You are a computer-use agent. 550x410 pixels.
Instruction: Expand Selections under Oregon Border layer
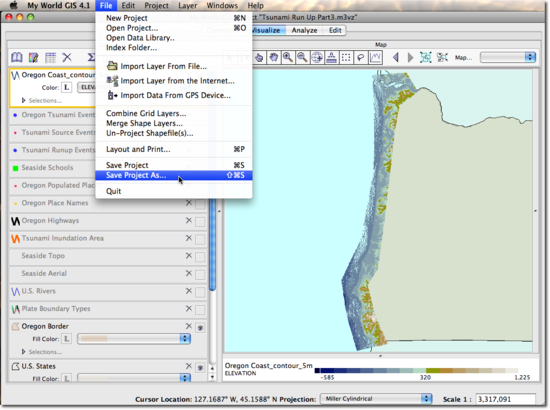point(24,351)
